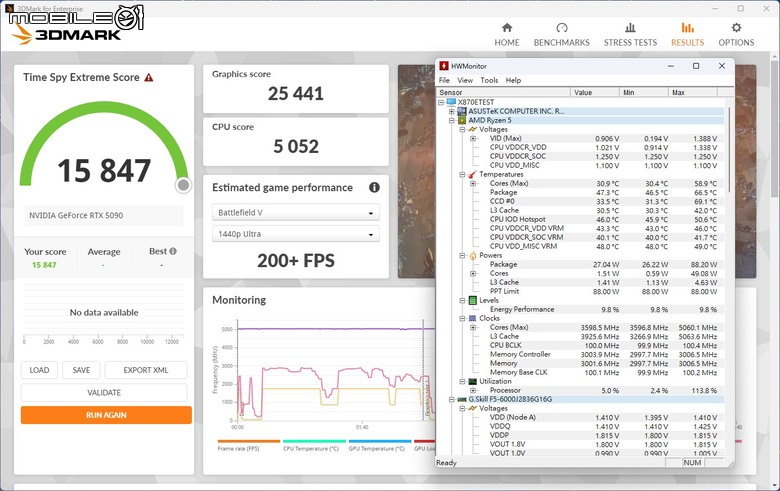Collapse the AMD Ryzen 5 node
The image size is (780, 491).
pyautogui.click(x=452, y=120)
